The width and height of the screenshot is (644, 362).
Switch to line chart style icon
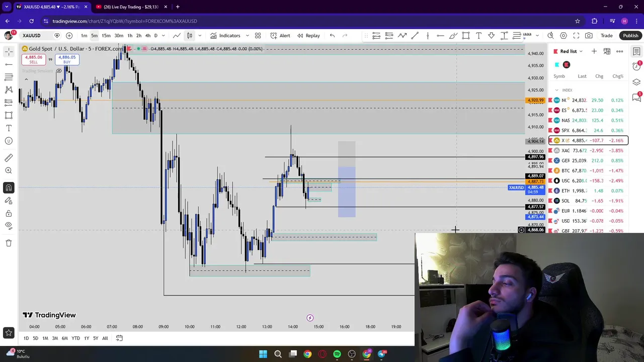(x=177, y=36)
